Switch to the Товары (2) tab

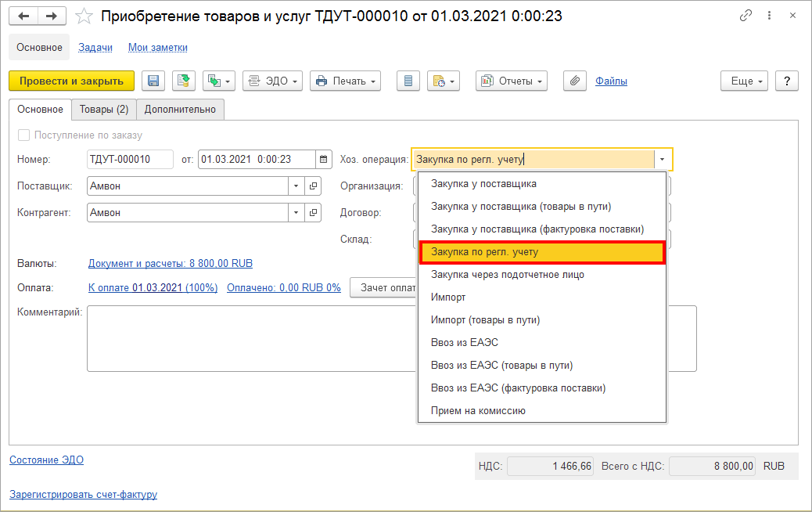pyautogui.click(x=103, y=110)
